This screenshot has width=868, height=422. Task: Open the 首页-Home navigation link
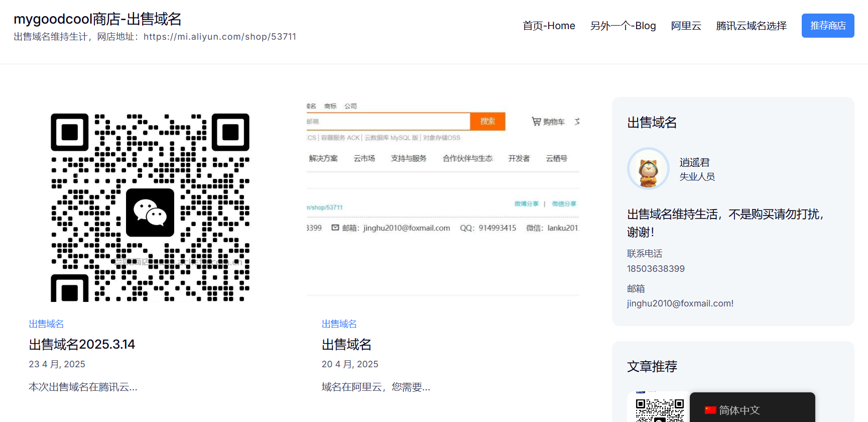click(x=549, y=26)
